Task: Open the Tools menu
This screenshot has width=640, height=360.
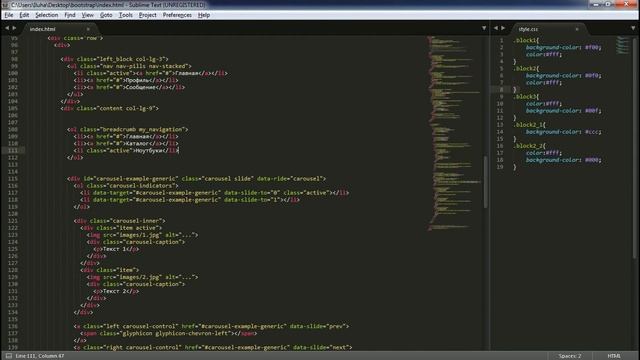Action: (126, 15)
